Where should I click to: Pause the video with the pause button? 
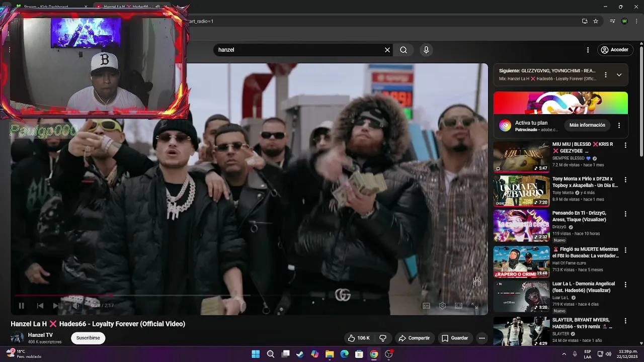(21, 305)
